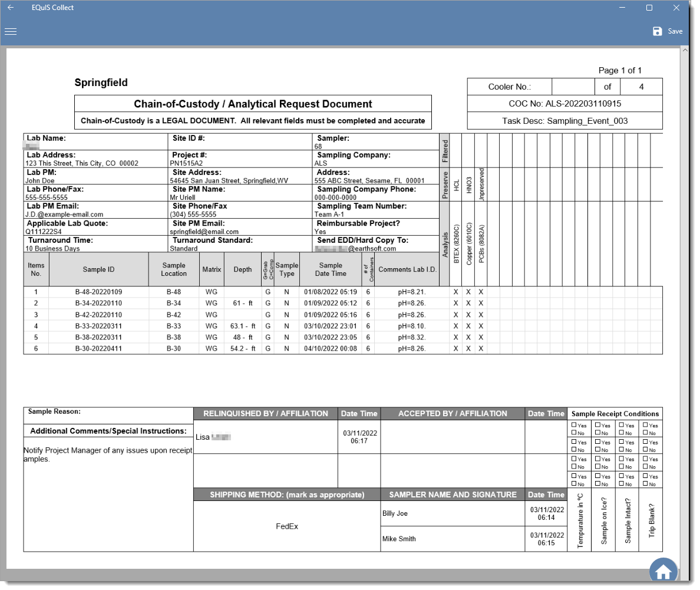Image resolution: width=700 pixels, height=590 pixels.
Task: Tick top Yes box in Sample Intact column
Action: pyautogui.click(x=622, y=425)
